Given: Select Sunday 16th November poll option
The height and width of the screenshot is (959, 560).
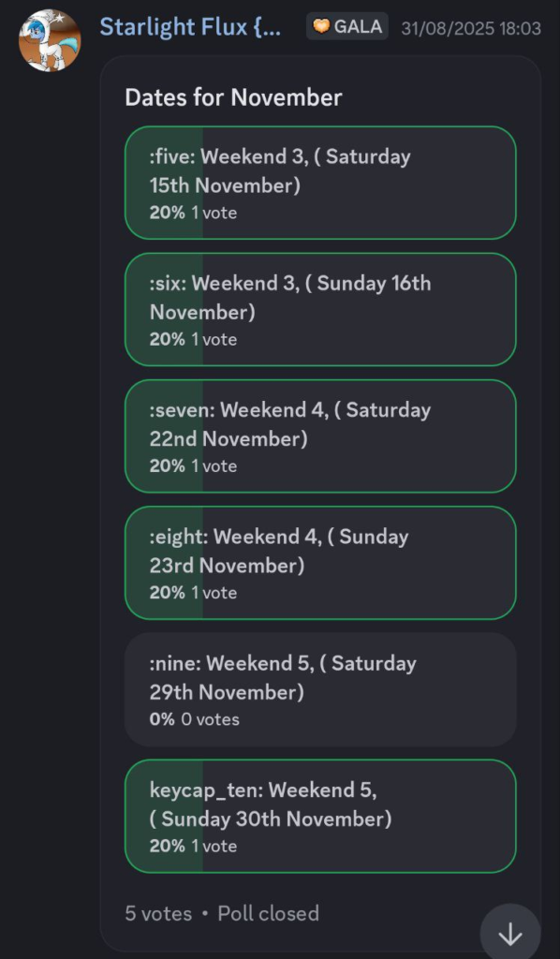Looking at the screenshot, I should coord(320,309).
